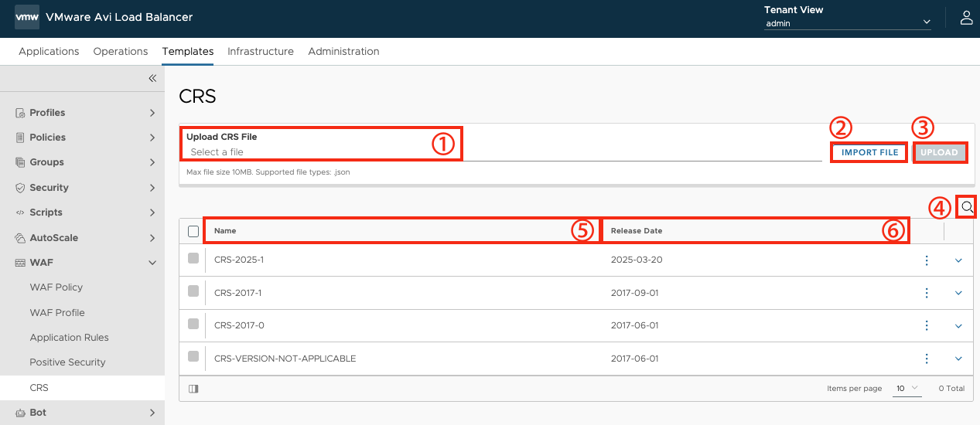Go to the Operations tab
The image size is (980, 425).
coord(121,51)
